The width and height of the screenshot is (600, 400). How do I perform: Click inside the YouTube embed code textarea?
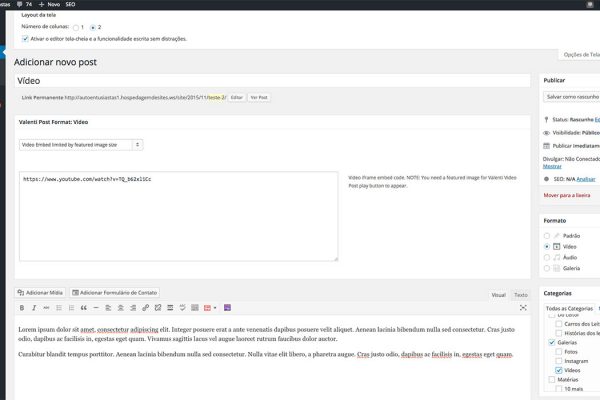coord(177,215)
